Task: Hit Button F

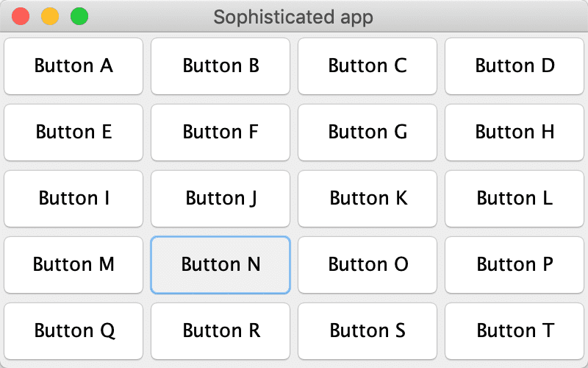Action: tap(220, 132)
